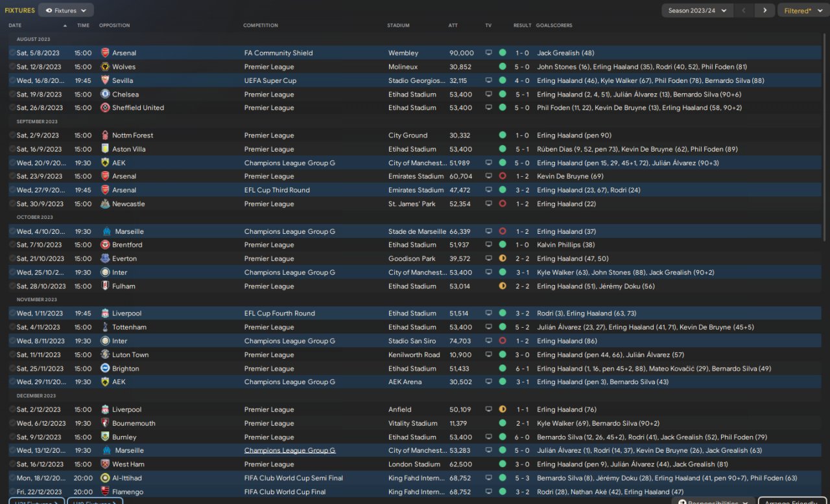Toggle the sort arrow on the Date column
Viewport: 830px width, 504px height.
point(65,25)
